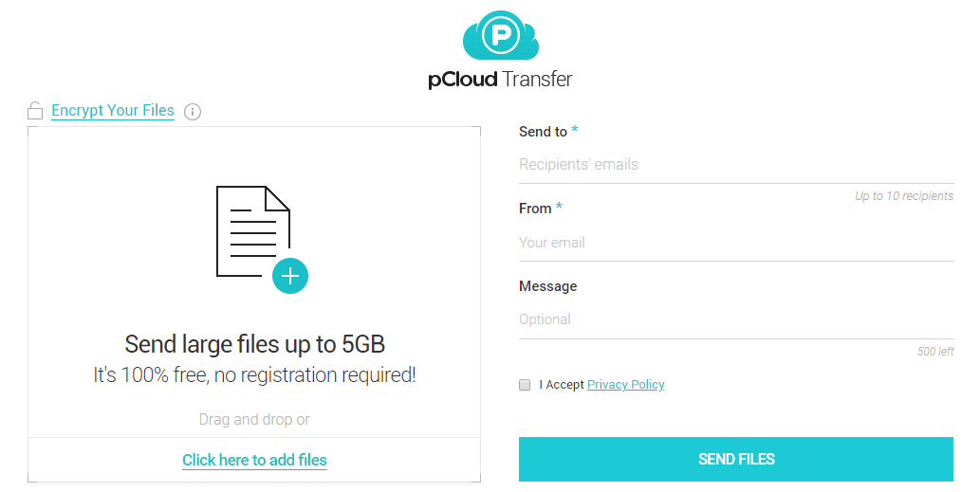Focus the Recipients' emails field
Image resolution: width=980 pixels, height=492 pixels.
(x=736, y=165)
